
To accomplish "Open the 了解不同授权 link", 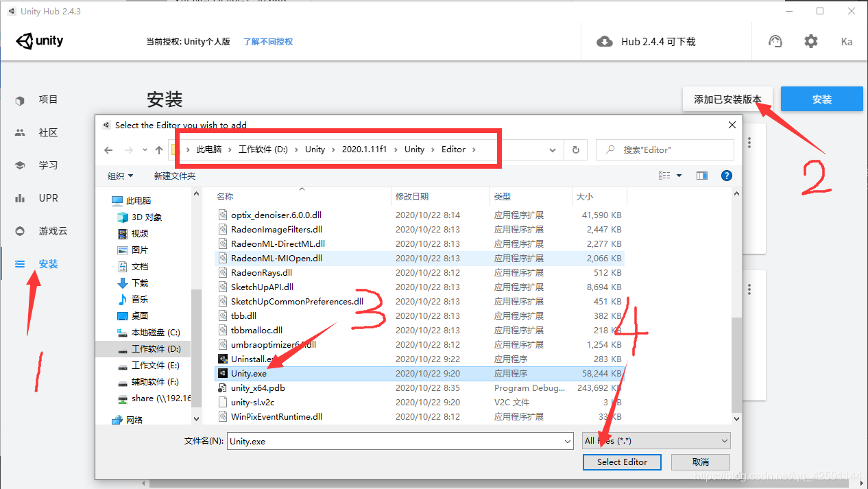I will pos(268,42).
